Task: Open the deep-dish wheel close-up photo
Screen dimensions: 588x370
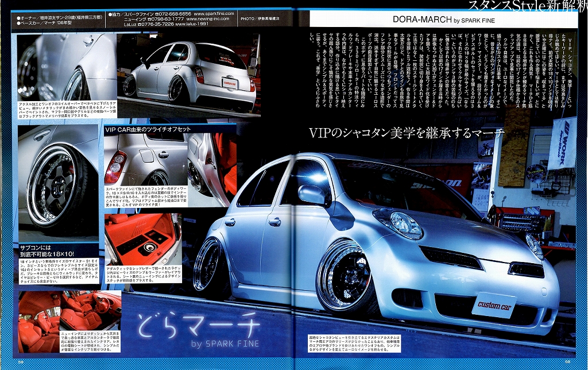Action: tap(58, 184)
